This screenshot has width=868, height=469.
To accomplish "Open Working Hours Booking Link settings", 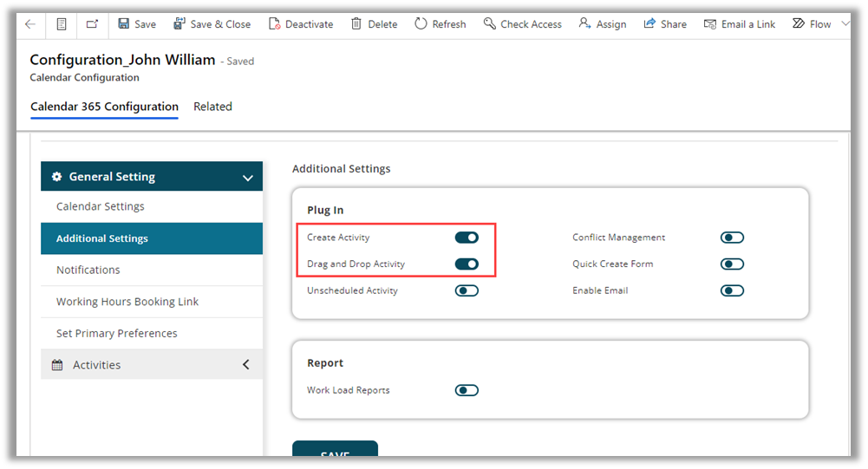I will (127, 302).
